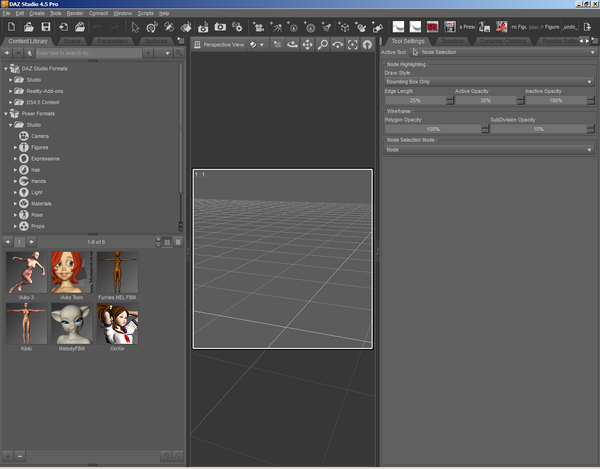
Task: Click the search magnifier in Content Library
Action: (x=178, y=53)
